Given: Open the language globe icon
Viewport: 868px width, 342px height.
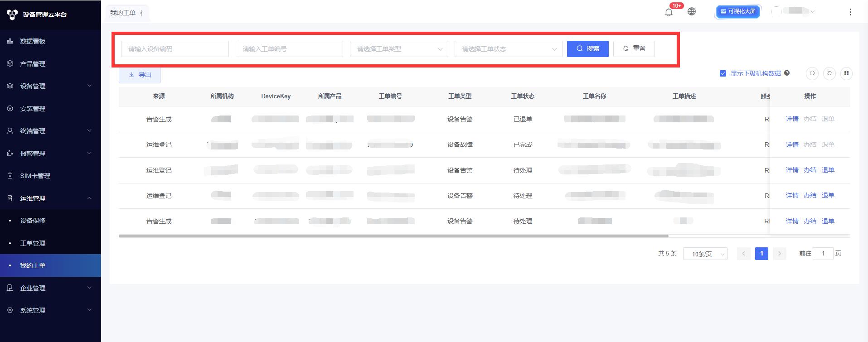Looking at the screenshot, I should [692, 12].
